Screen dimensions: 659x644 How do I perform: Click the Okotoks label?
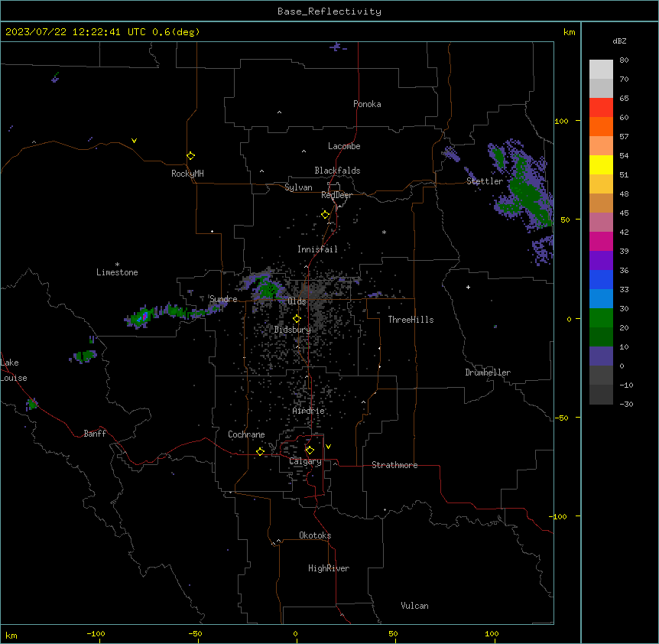click(x=315, y=535)
